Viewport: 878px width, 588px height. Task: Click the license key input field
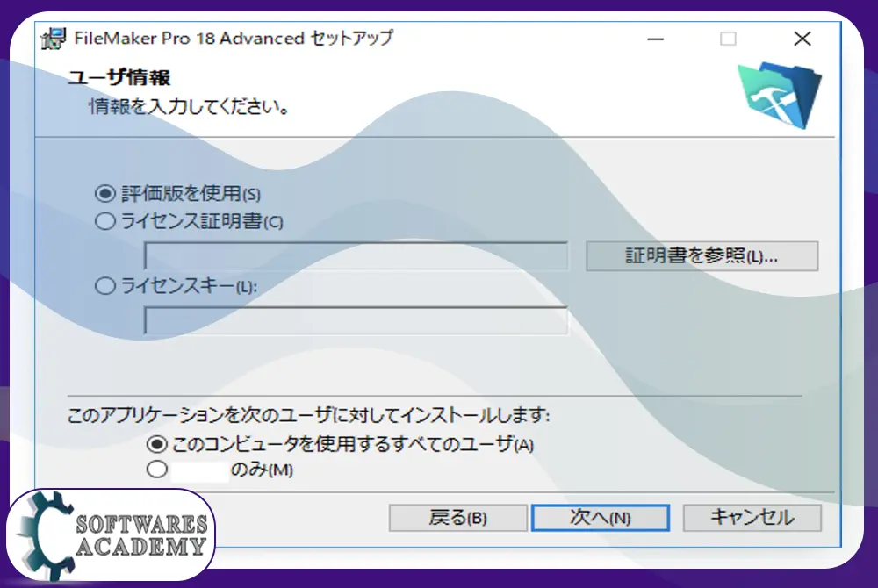(356, 320)
